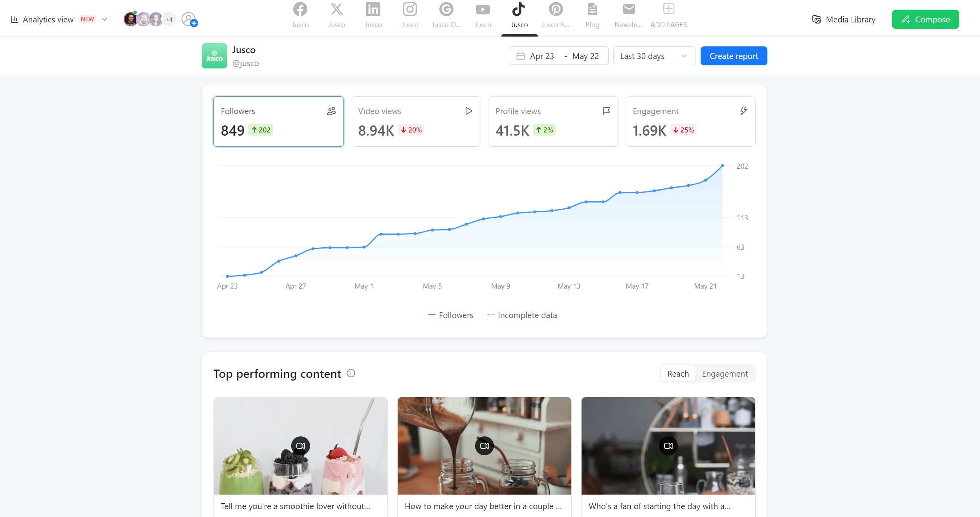This screenshot has width=980, height=517.
Task: Open the Apr 23 - May 22 date picker
Action: tap(558, 56)
